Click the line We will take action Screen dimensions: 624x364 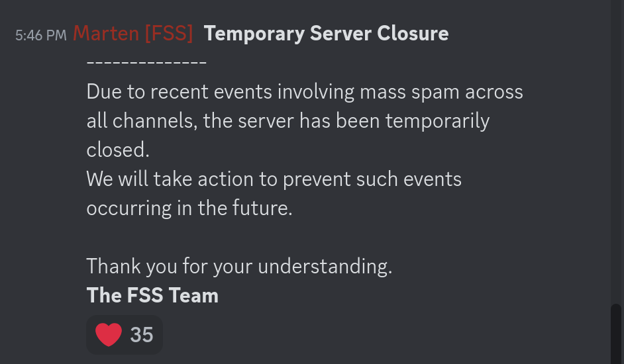pyautogui.click(x=274, y=179)
